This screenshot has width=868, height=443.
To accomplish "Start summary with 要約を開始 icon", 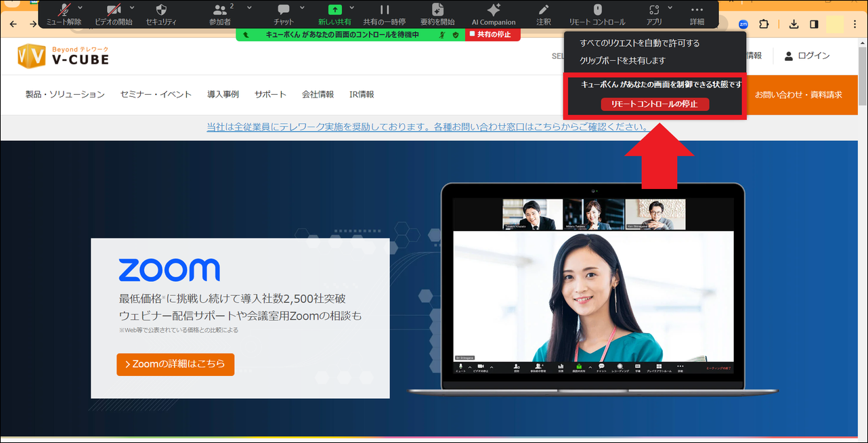I will tap(437, 9).
